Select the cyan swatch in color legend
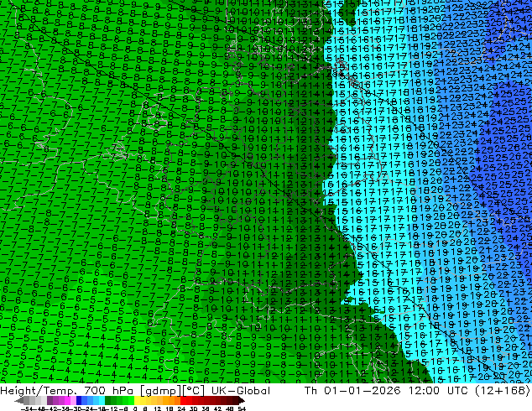 pyautogui.click(x=102, y=401)
